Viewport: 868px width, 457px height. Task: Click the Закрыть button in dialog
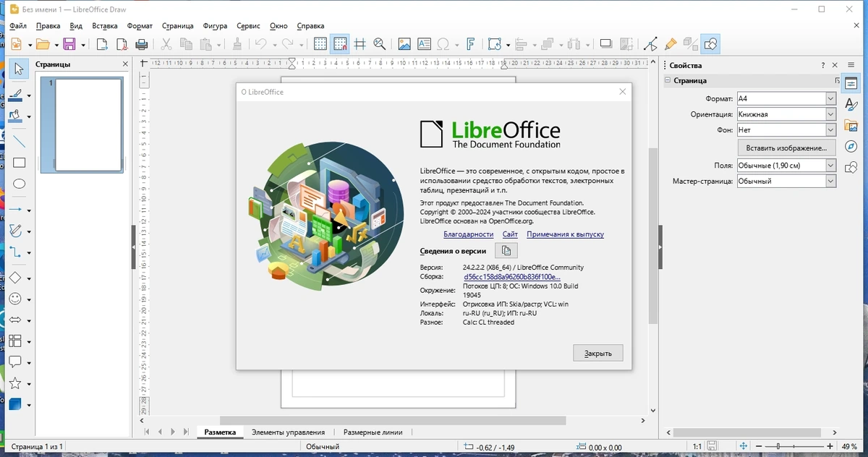click(x=598, y=353)
